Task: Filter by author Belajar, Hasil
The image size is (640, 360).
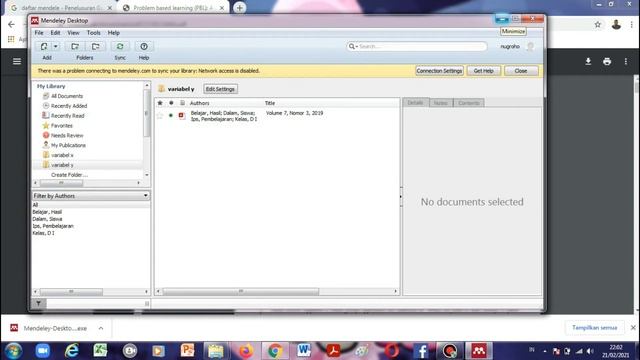Action: click(x=47, y=212)
